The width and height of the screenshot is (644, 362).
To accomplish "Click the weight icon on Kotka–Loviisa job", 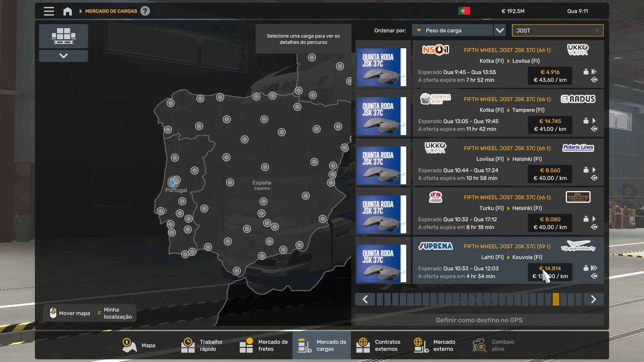I will pyautogui.click(x=586, y=72).
